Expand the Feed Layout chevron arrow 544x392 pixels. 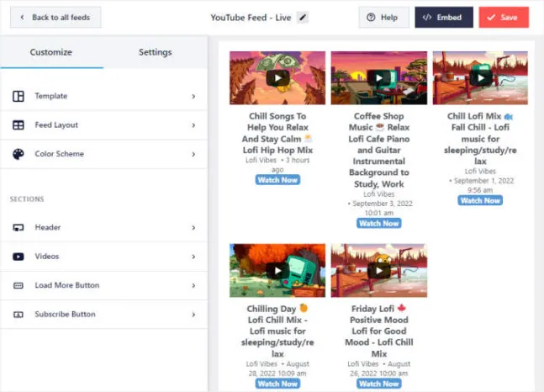pos(193,125)
